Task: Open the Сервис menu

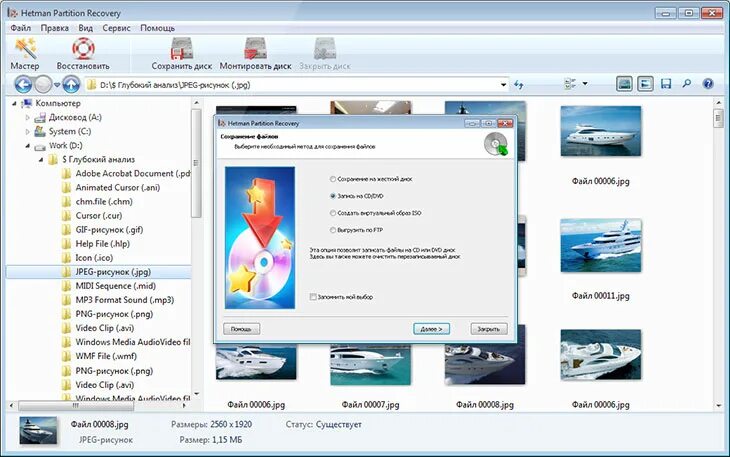Action: click(116, 28)
